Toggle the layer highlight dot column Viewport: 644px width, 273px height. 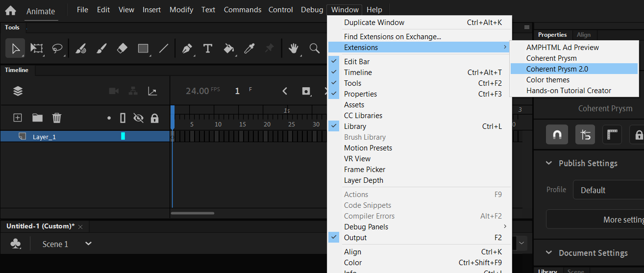pos(109,118)
